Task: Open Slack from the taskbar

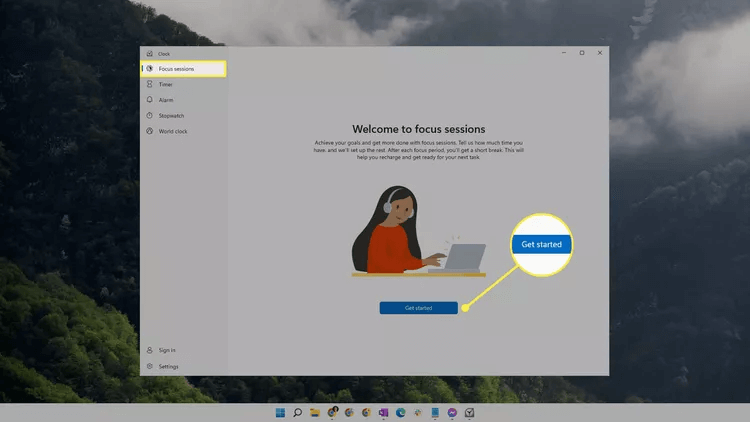Action: pyautogui.click(x=418, y=412)
